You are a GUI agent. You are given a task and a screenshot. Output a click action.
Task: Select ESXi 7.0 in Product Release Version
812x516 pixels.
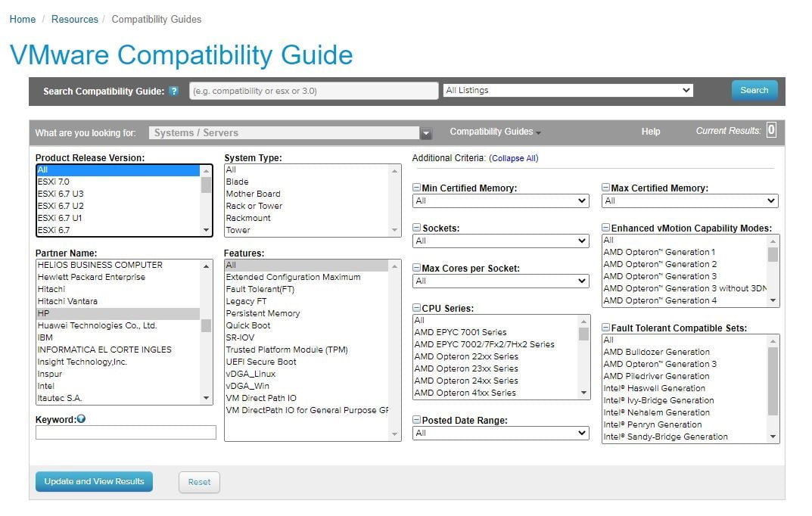tap(118, 182)
